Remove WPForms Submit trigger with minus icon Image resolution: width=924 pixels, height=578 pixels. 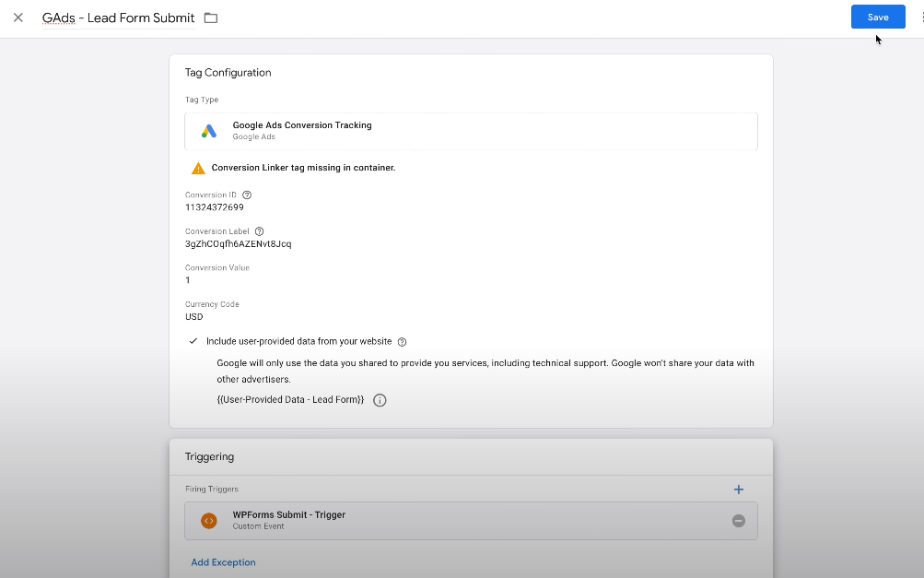point(739,521)
